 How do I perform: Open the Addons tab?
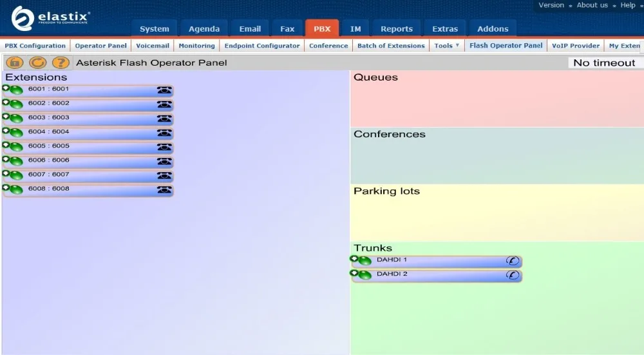[x=493, y=29]
